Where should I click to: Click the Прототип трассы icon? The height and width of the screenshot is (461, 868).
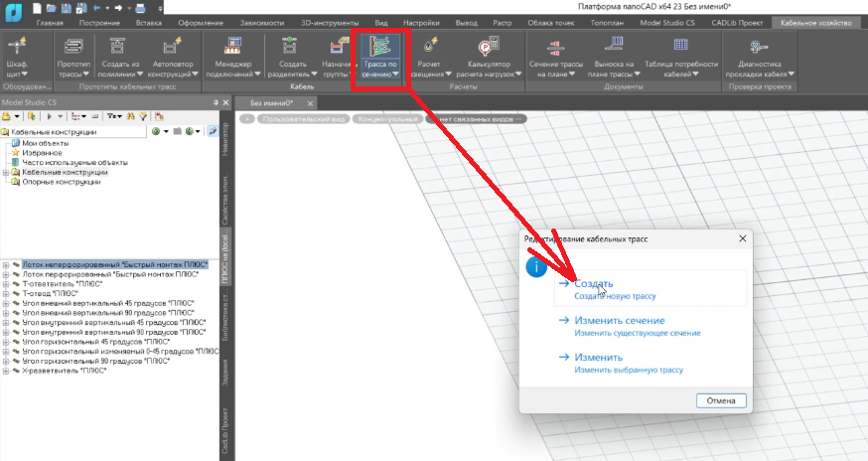coord(73,47)
